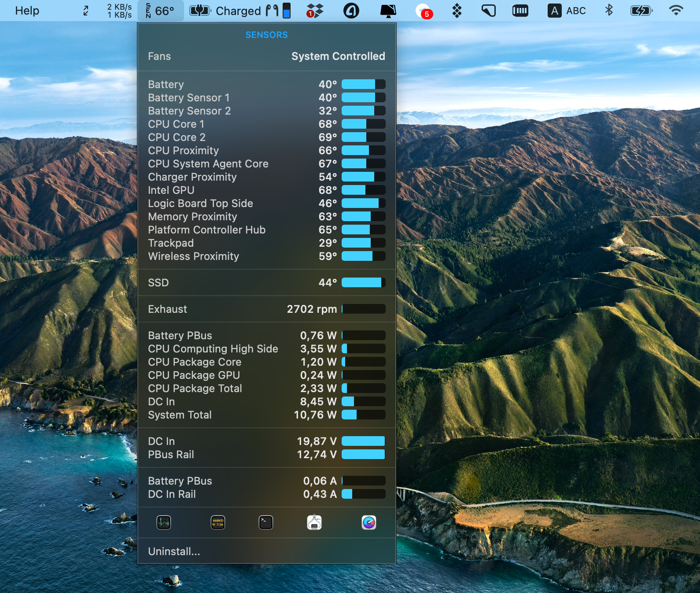Select the DC In Rail current row

(267, 494)
